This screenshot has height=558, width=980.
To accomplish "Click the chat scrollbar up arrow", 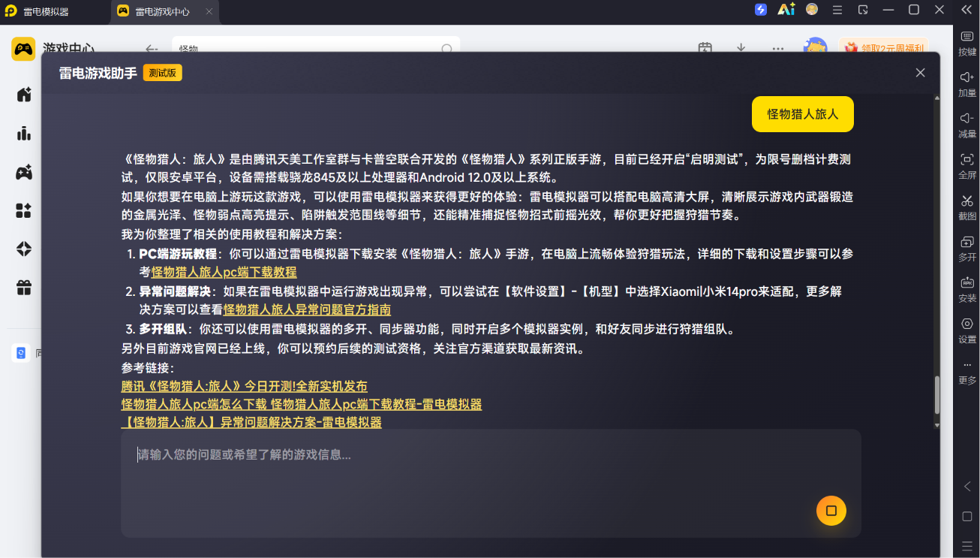I will 936,98.
